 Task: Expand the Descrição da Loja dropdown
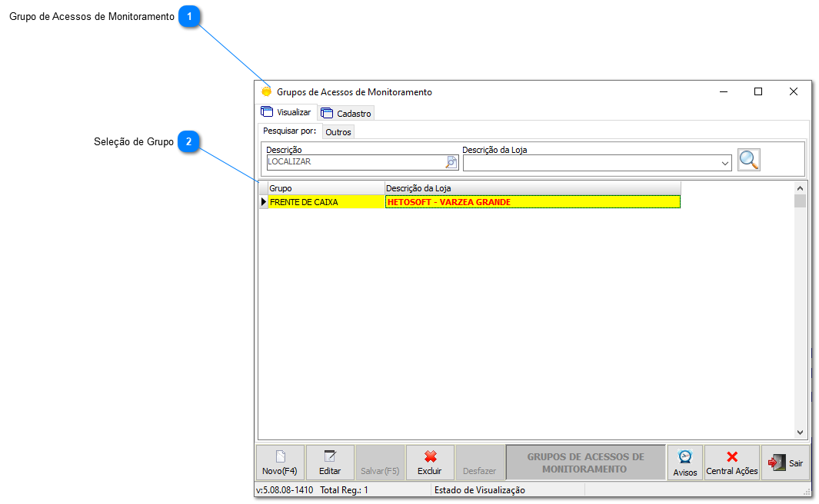coord(725,163)
